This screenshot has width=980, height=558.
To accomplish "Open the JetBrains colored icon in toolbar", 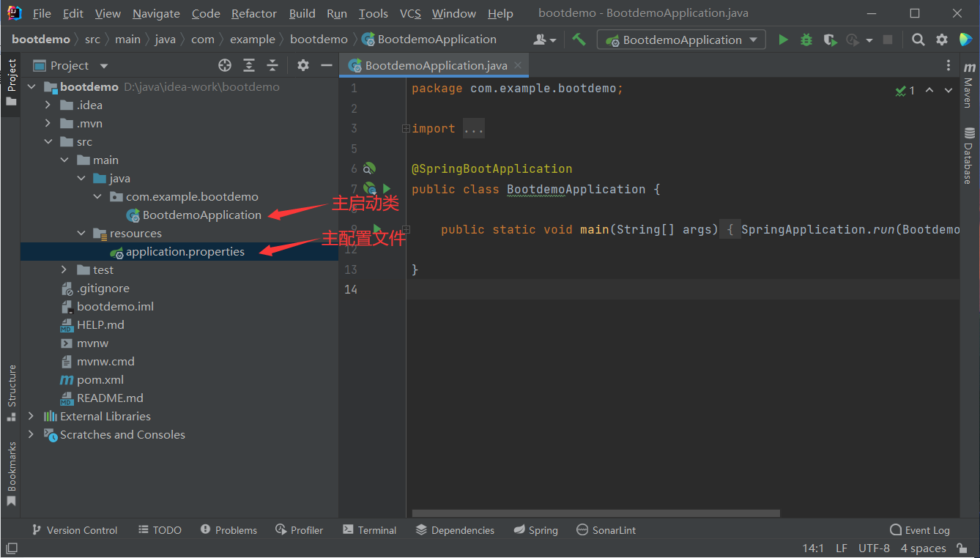I will pos(965,40).
